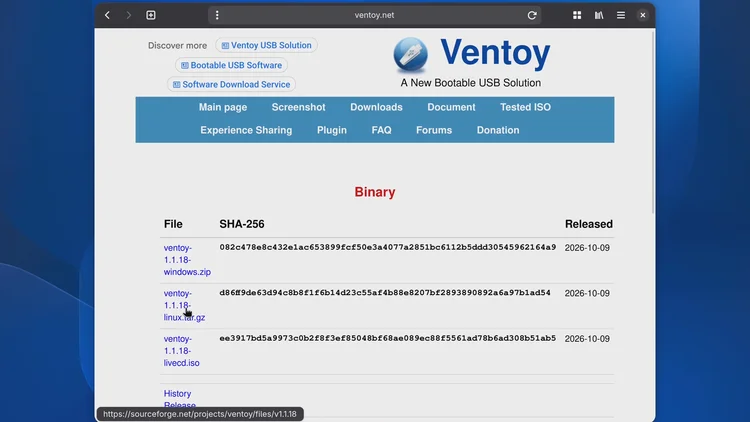The image size is (750, 422).
Task: Open the Plugin page
Action: pos(332,130)
